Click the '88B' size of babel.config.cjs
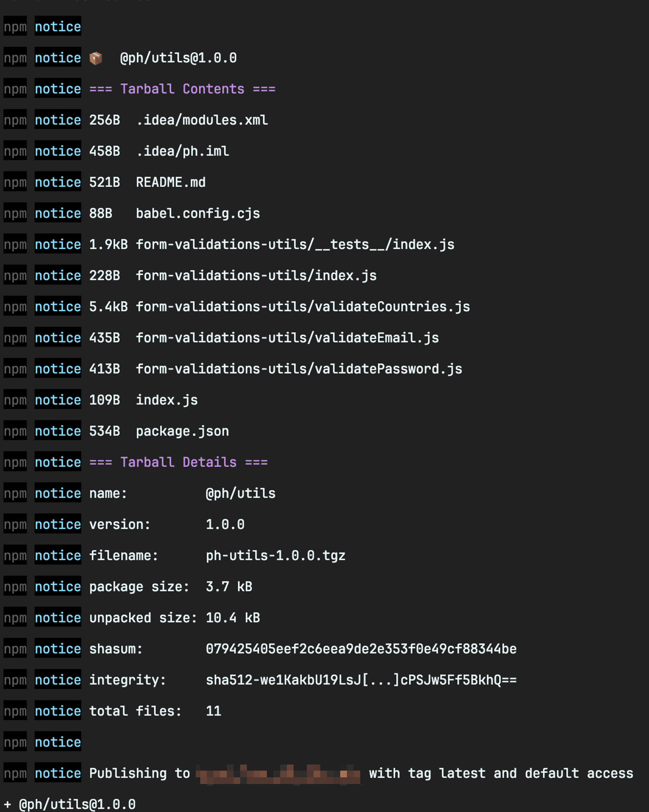Screen dimensions: 649x812 click(101, 213)
